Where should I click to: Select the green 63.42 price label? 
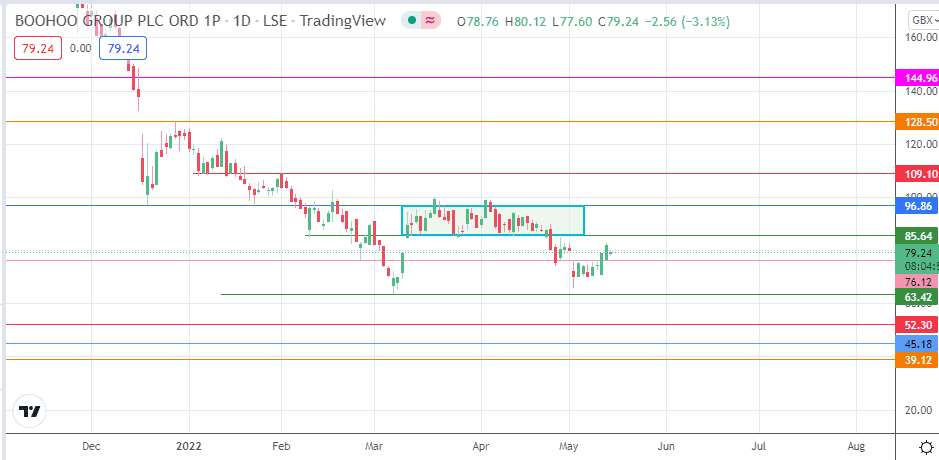(x=916, y=296)
